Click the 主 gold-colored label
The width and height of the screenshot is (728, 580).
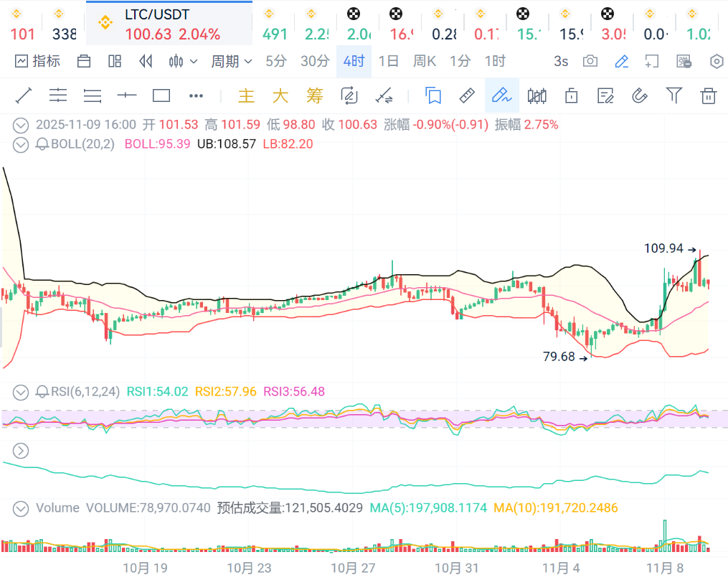(246, 95)
